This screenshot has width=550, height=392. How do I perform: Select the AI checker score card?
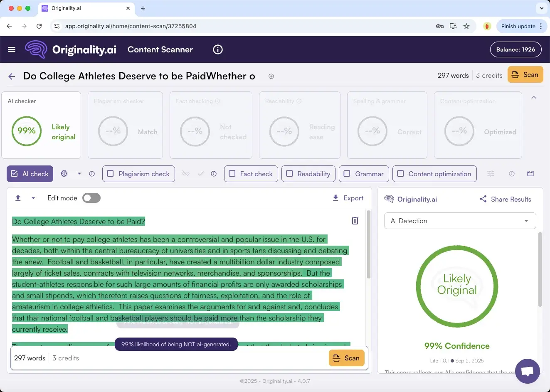coord(41,125)
